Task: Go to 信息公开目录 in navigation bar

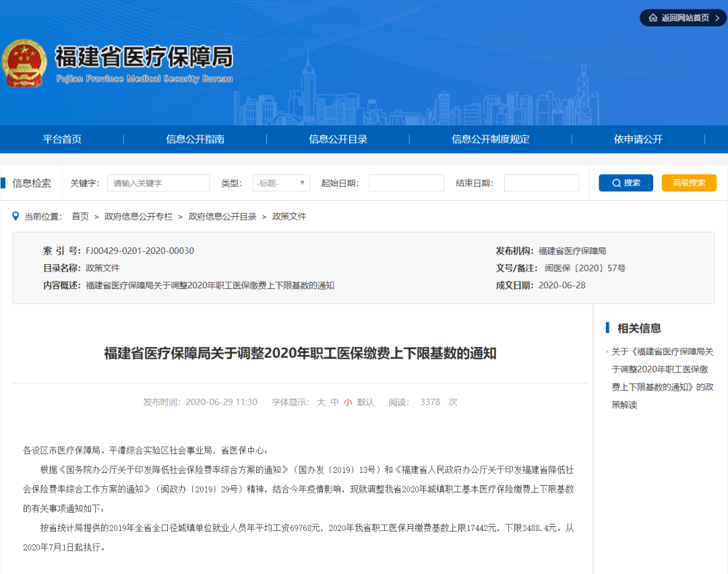Action: (x=338, y=139)
